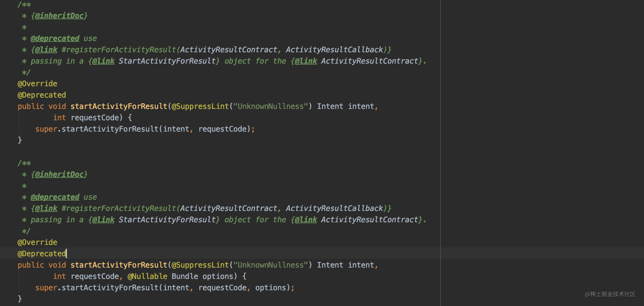The height and width of the screenshot is (306, 644).
Task: Click startActivityForResult declaration below the highlighted @Deprecated
Action: point(119,265)
